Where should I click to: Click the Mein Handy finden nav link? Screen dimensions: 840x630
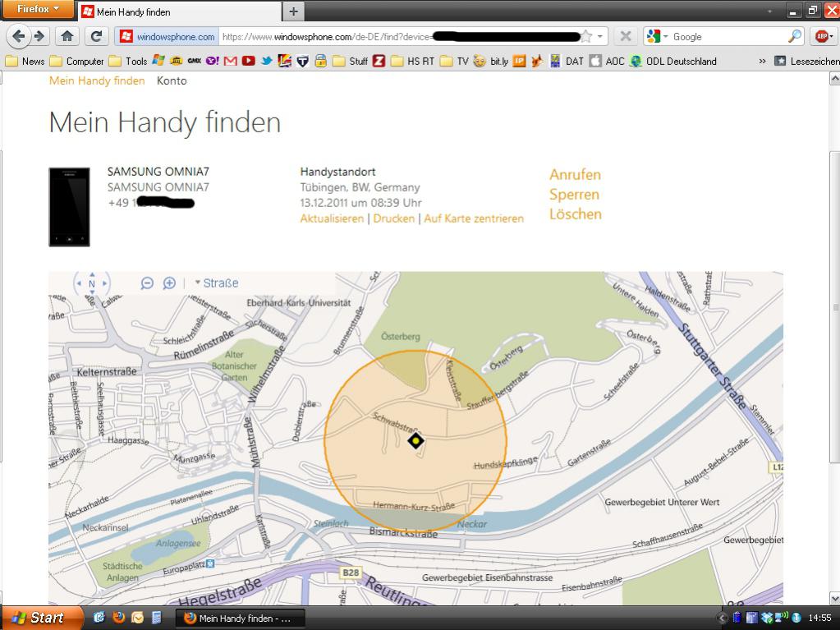[97, 80]
